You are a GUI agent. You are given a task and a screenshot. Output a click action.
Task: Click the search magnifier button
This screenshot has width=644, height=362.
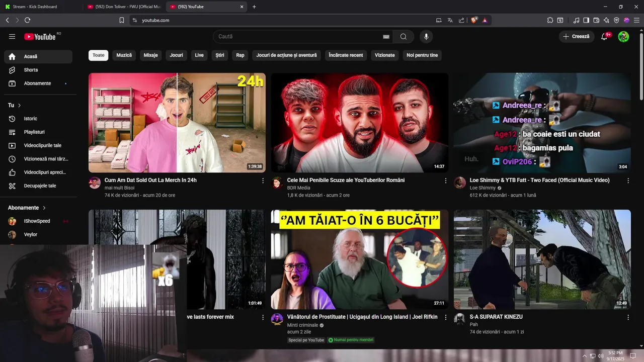point(404,36)
